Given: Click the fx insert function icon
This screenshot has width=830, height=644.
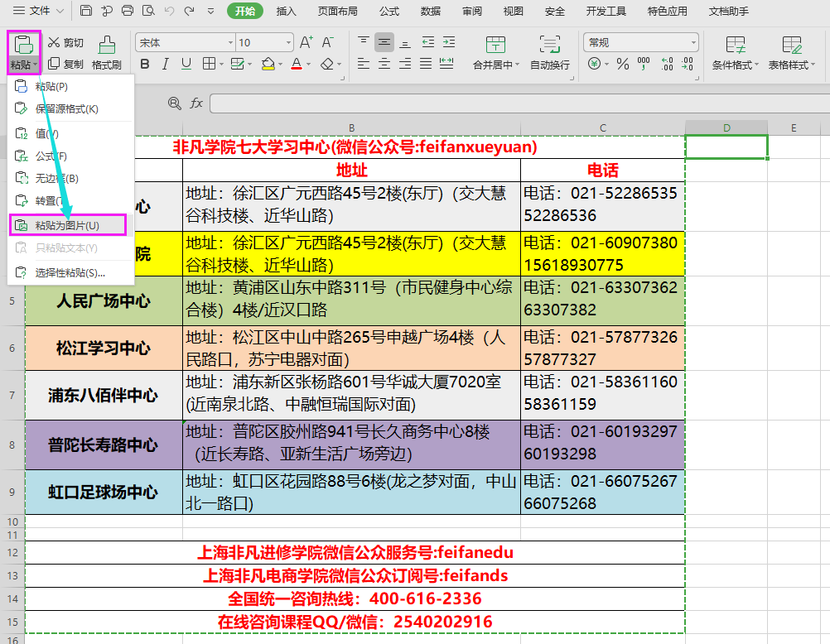Looking at the screenshot, I should coord(196,103).
